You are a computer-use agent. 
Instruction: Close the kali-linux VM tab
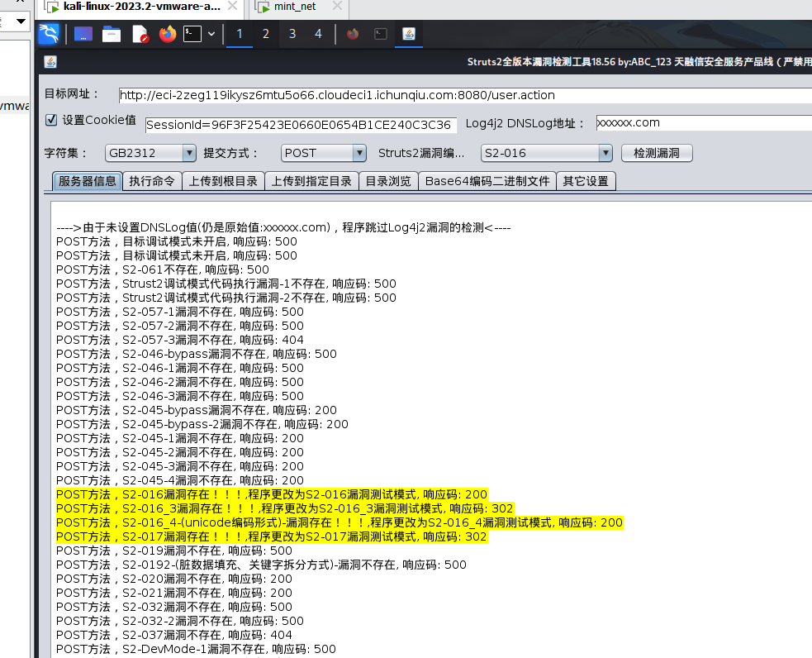click(232, 7)
